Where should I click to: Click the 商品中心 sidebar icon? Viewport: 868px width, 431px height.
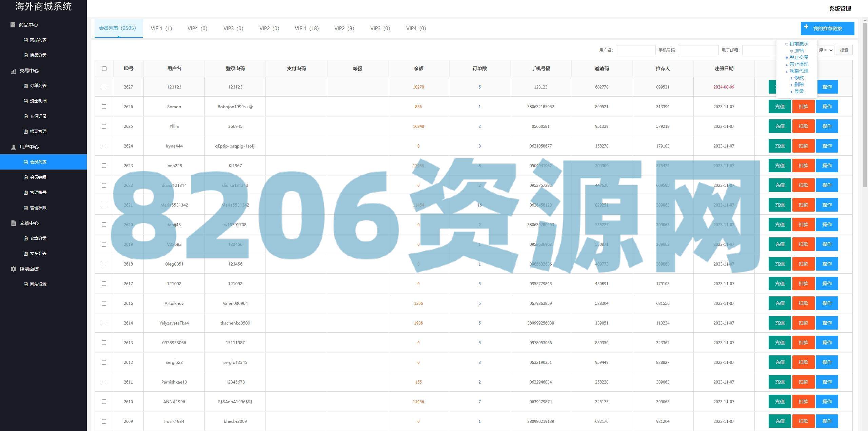click(13, 25)
